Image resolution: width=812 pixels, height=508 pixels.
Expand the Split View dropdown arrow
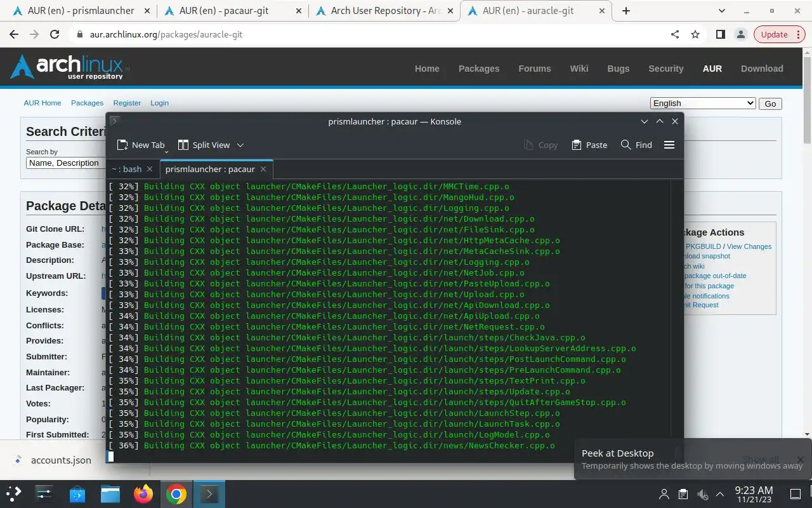(x=240, y=145)
